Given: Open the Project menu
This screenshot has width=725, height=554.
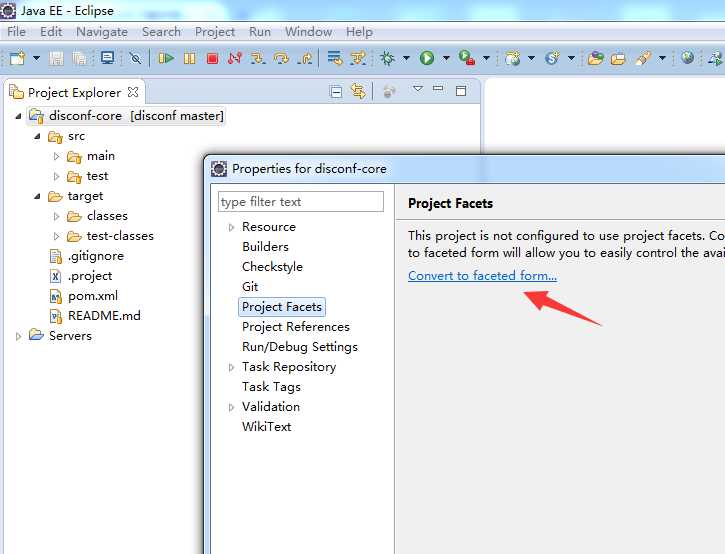Looking at the screenshot, I should pyautogui.click(x=215, y=32).
